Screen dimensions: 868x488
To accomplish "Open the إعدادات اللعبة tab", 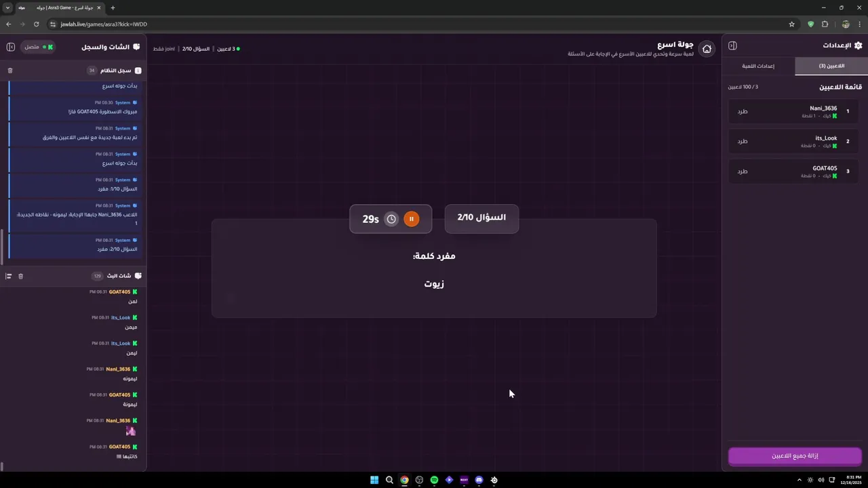I will (758, 66).
